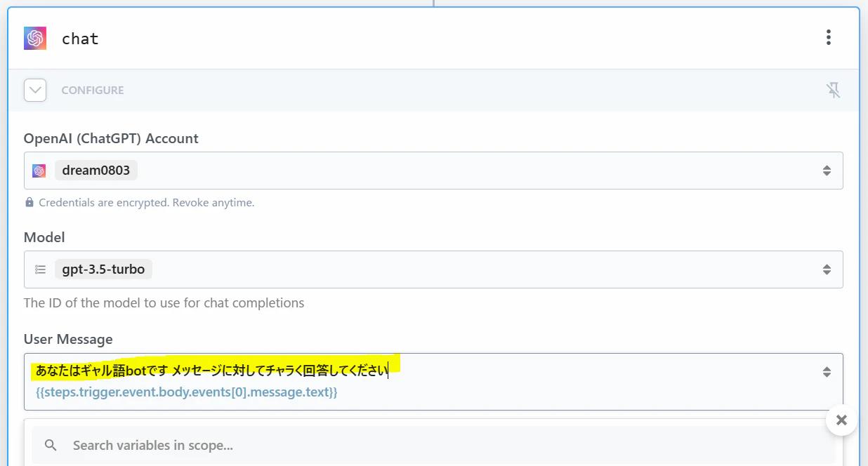Click the small OpenAI icon beside dream0803
The height and width of the screenshot is (466, 868).
(39, 171)
